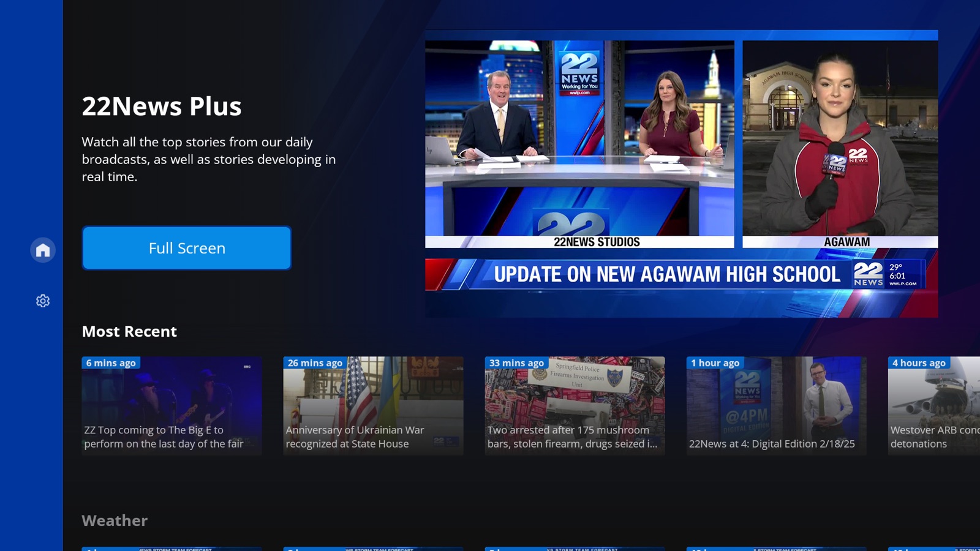
Task: Click the '26 mins ago' time badge
Action: click(x=315, y=363)
